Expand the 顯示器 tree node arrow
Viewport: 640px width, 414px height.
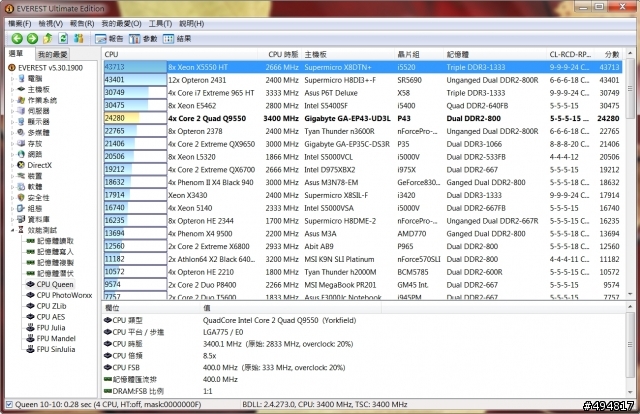[13, 122]
